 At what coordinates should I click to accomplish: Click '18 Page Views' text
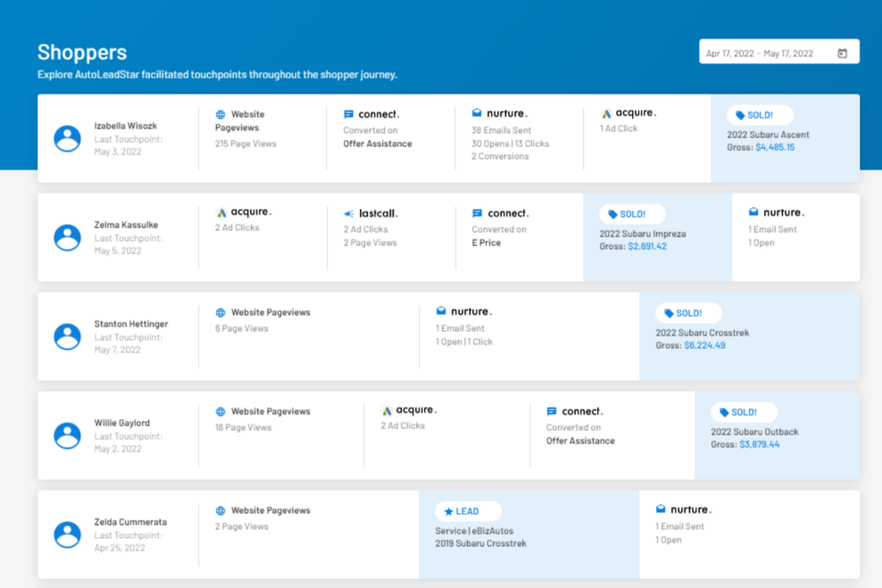tap(243, 427)
